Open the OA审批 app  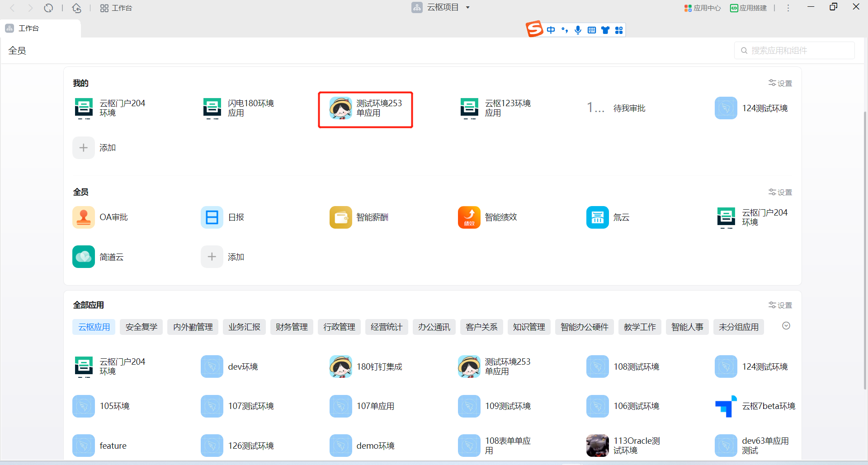tap(84, 217)
